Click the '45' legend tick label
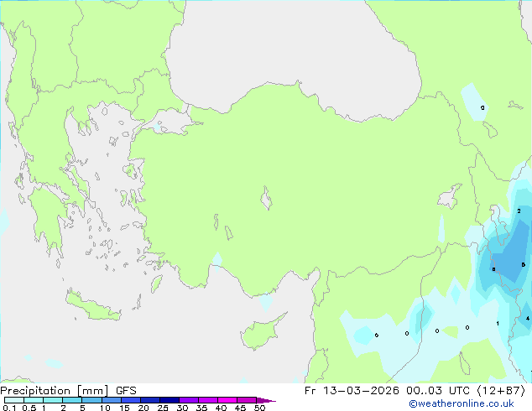Screen dimensions: 532x411 click(241, 408)
